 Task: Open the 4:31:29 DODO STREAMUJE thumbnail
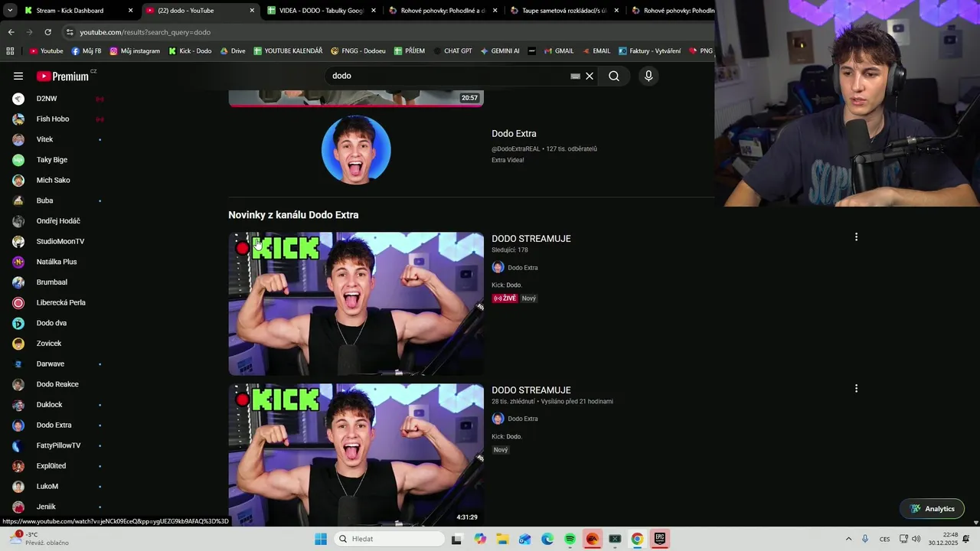coord(356,455)
